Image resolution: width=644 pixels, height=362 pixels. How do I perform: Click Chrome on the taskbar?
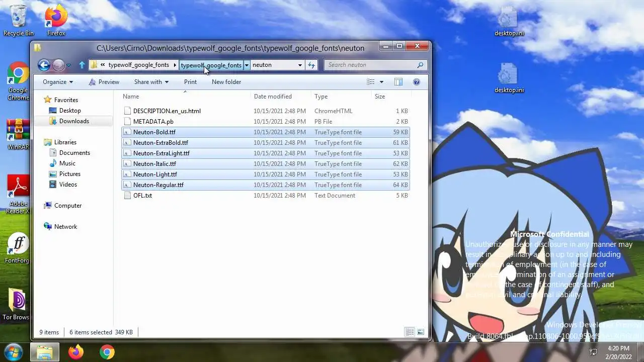pyautogui.click(x=107, y=352)
